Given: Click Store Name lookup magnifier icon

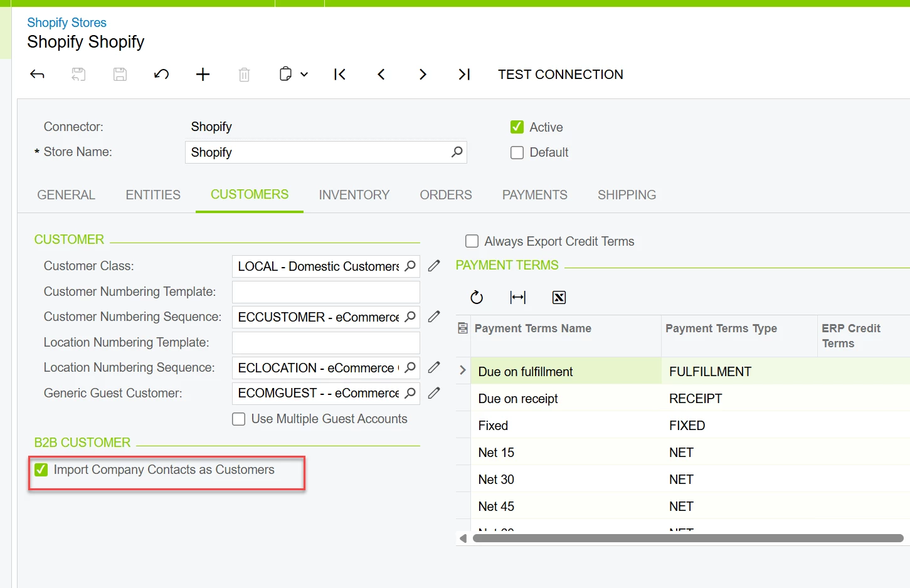Looking at the screenshot, I should [x=457, y=152].
